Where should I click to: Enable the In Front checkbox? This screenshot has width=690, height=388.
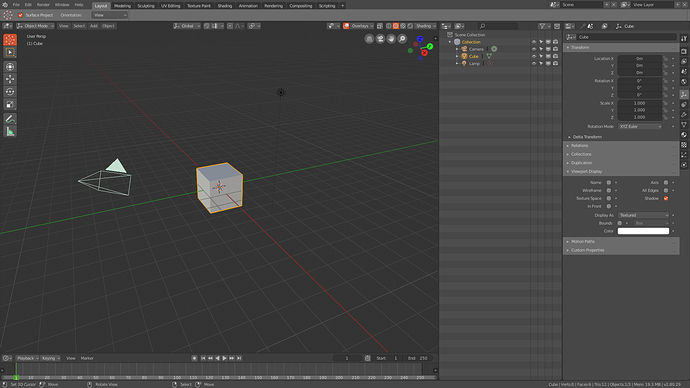[x=609, y=206]
